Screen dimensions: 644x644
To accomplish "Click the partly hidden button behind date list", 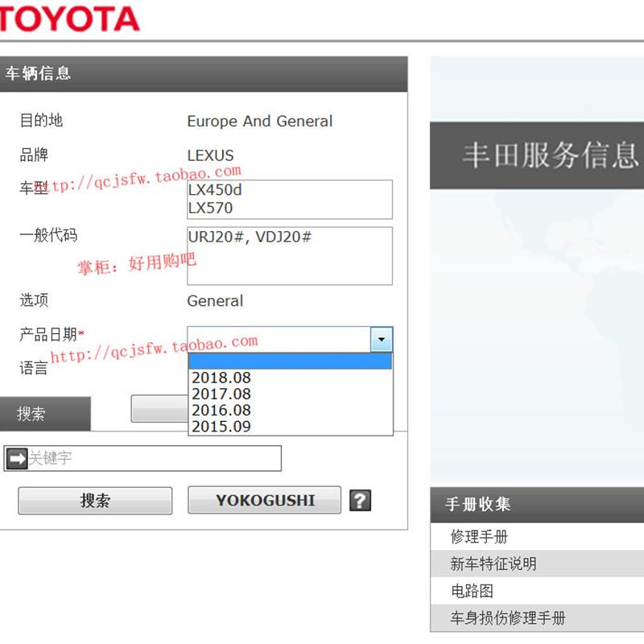I will pyautogui.click(x=159, y=409).
